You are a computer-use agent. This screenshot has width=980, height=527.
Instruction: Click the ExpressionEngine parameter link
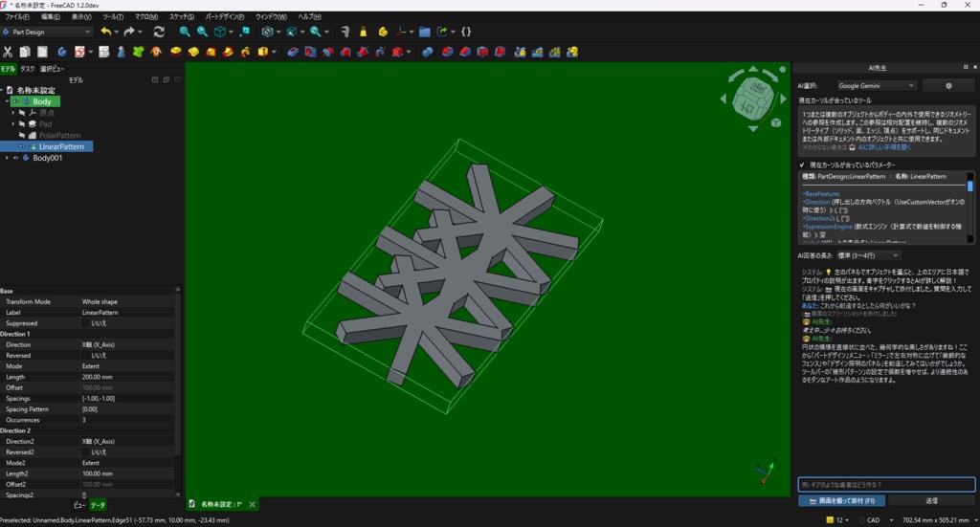coord(828,227)
